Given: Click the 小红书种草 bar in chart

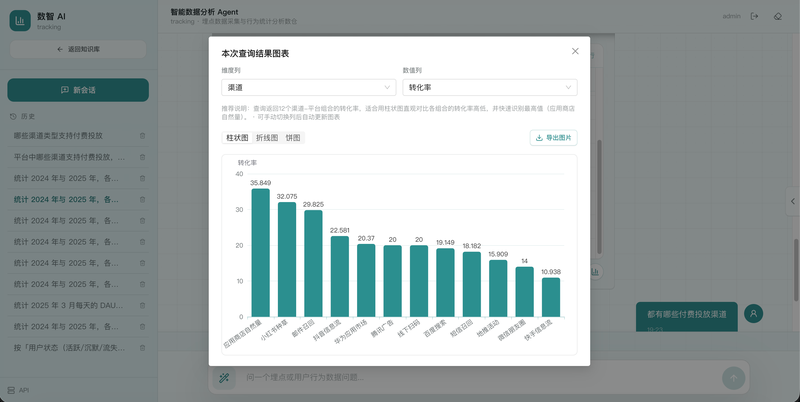Looking at the screenshot, I should pyautogui.click(x=287, y=260).
